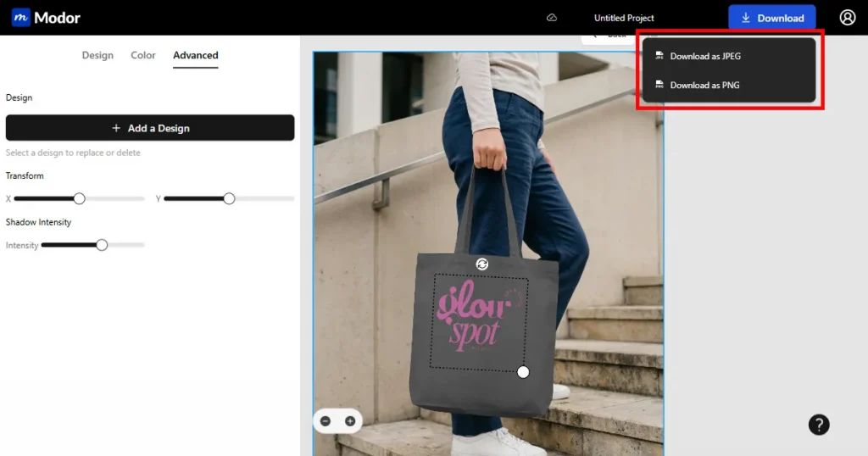Choose Download as JPEG
The height and width of the screenshot is (456, 868).
(x=728, y=56)
